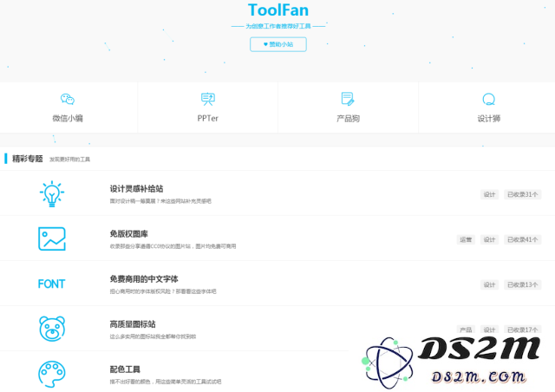Select the 设计狮 category label
Screen dimensions: 555x392
pos(489,118)
